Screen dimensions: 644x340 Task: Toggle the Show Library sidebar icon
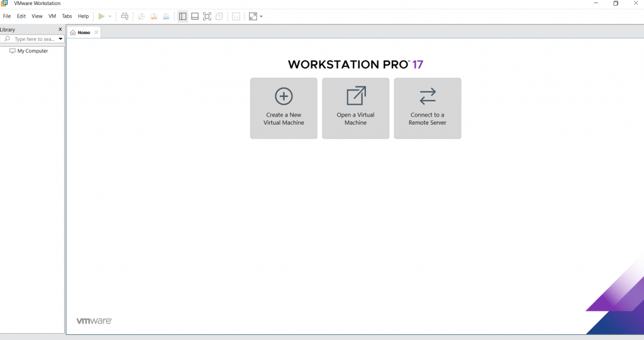[x=183, y=16]
